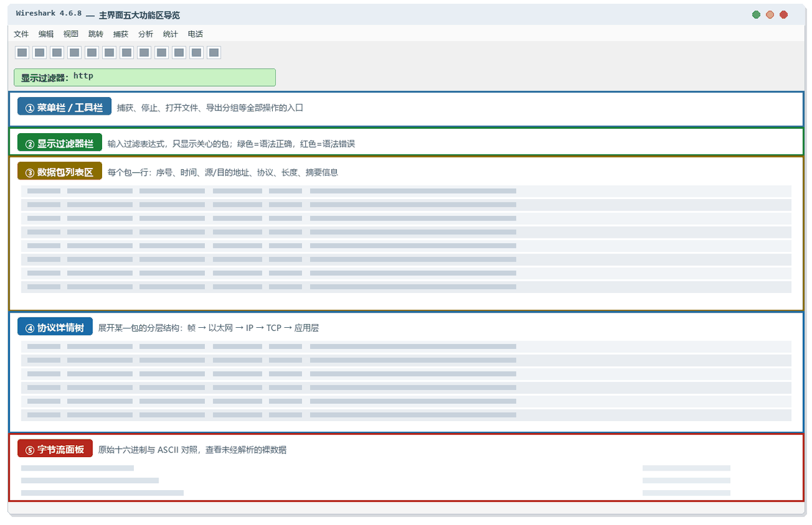This screenshot has width=812, height=525.
Task: Click the text 捕获、停止、打开文件、导出分组等全部操作的入口
Action: (x=210, y=108)
